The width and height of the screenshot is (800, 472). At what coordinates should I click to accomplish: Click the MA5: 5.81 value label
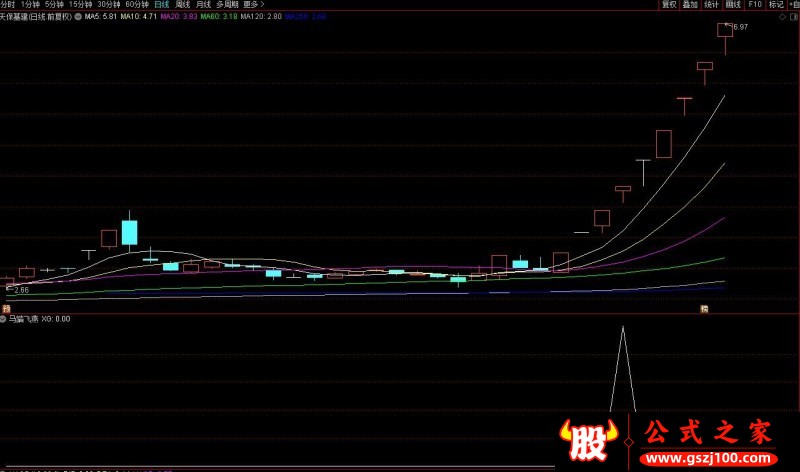coord(101,16)
